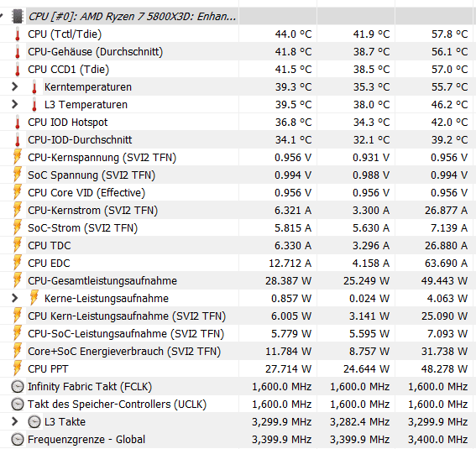Image resolution: width=476 pixels, height=449 pixels.
Task: Click clock icon next to Infinity Fabric Takt
Action: (18, 387)
